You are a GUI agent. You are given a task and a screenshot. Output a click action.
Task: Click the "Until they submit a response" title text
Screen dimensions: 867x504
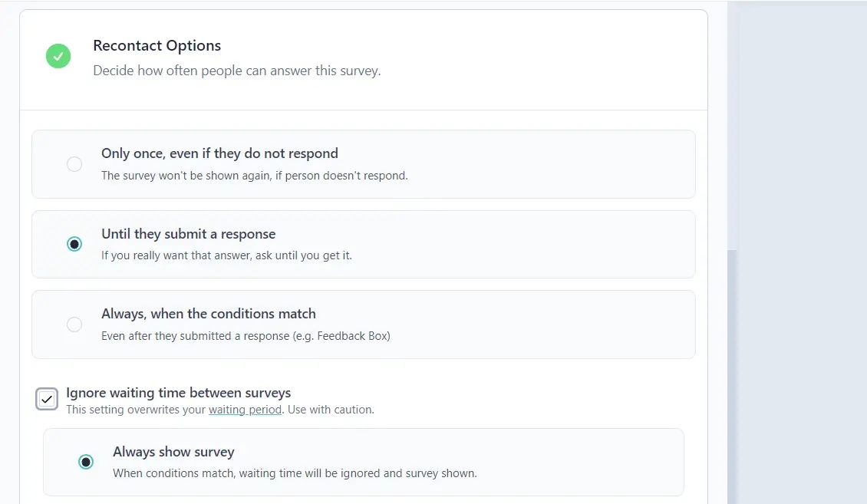pyautogui.click(x=188, y=234)
